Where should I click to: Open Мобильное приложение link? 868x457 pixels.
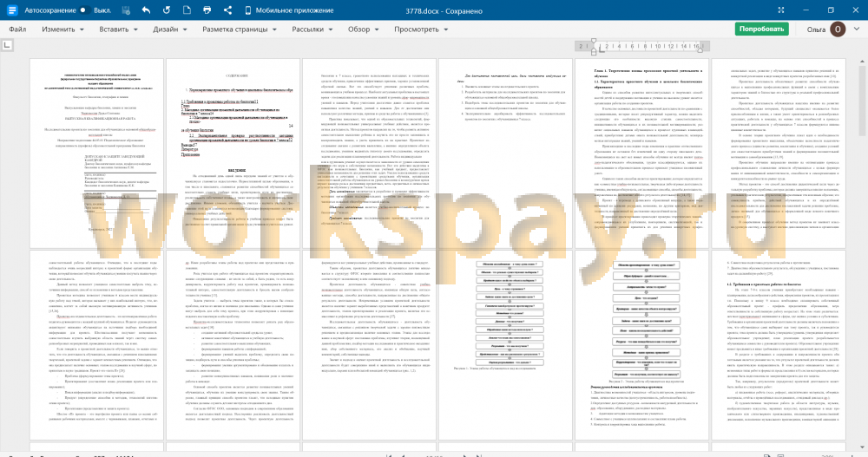(289, 10)
